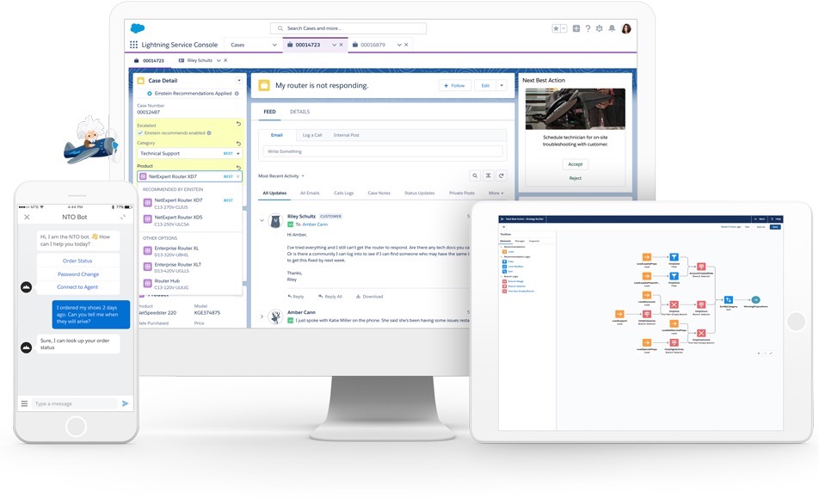Screen dimensions: 819x504
Task: Open the Technical Support category dropdown
Action: 238,154
